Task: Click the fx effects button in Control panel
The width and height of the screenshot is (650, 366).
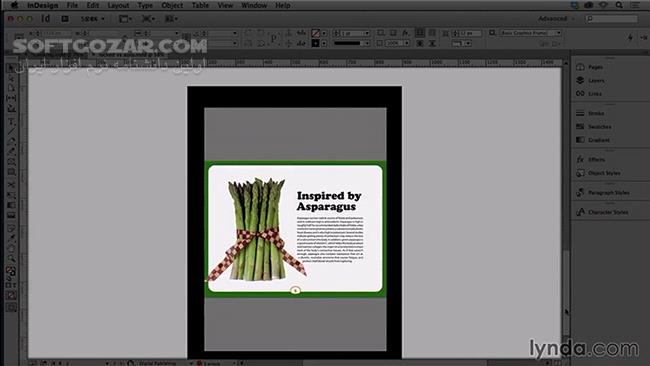Action: pyautogui.click(x=405, y=33)
